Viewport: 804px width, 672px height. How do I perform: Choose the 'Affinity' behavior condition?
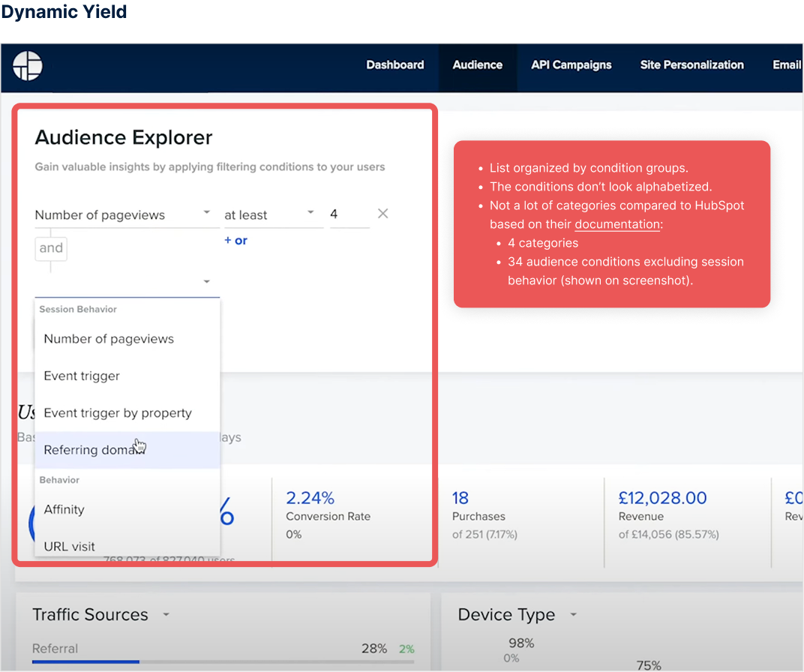coord(127,509)
